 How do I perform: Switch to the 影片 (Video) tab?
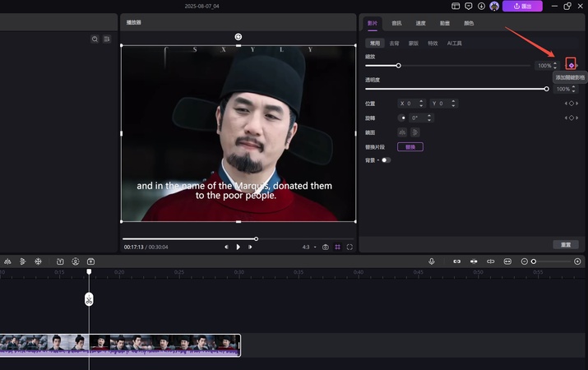tap(373, 23)
